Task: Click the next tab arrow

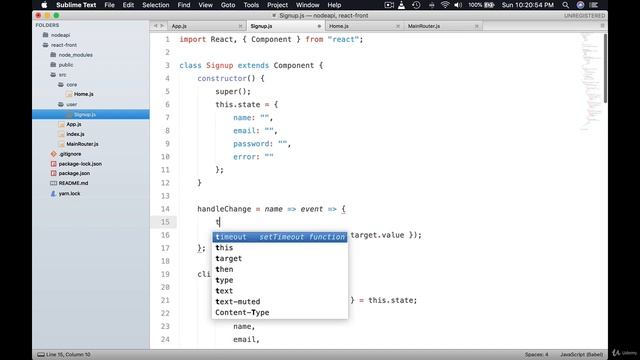Action: (x=162, y=26)
